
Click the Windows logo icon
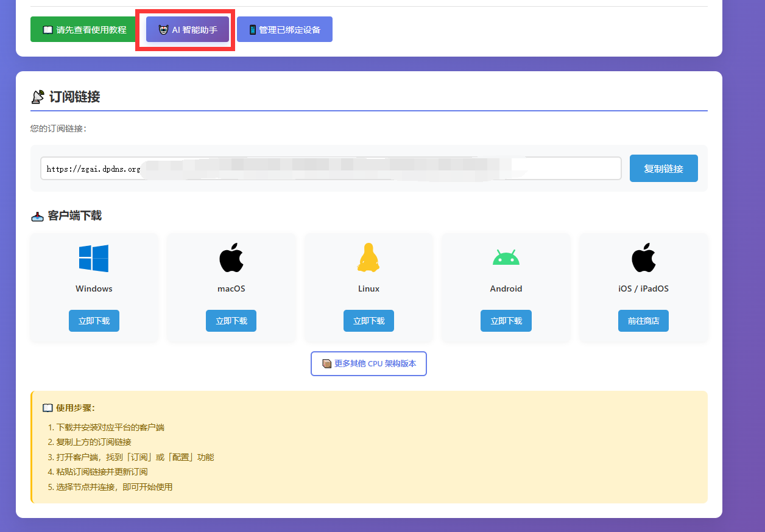94,258
